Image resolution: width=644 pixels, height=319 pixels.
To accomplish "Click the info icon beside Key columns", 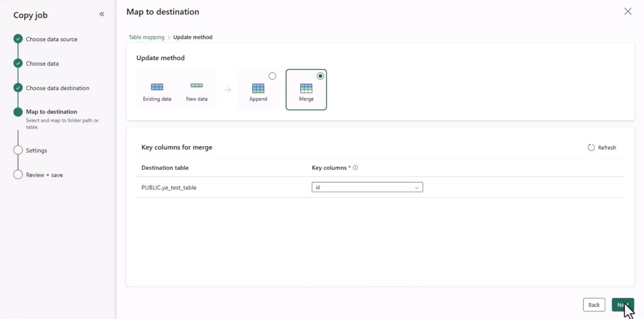I will pos(355,167).
